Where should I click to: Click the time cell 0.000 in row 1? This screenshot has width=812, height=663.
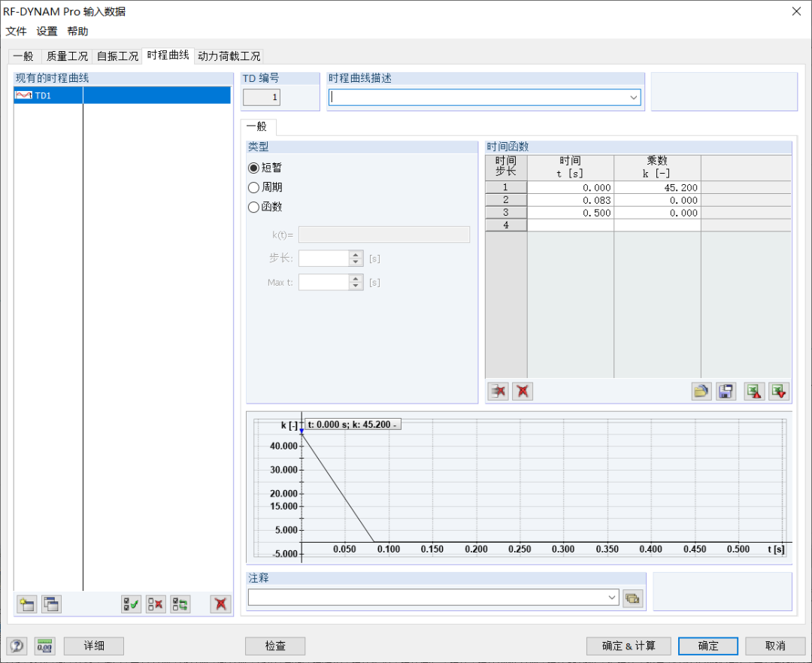tap(570, 187)
